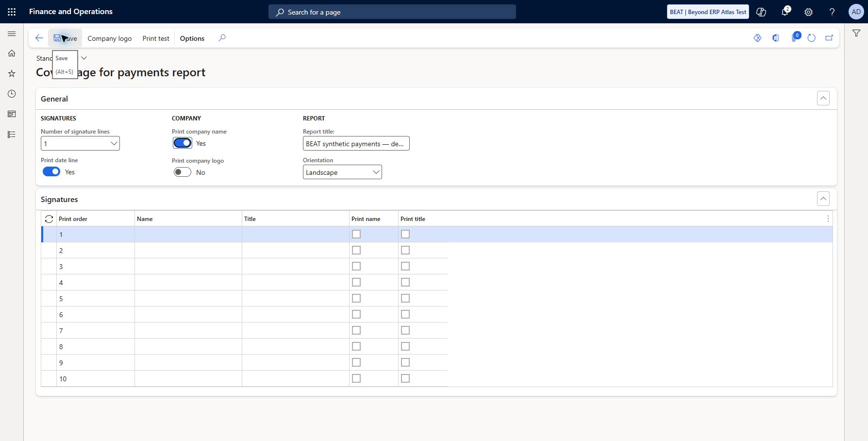Open Recent clock icon in the sidebar
Screen dimensions: 868x441
[x=12, y=94]
